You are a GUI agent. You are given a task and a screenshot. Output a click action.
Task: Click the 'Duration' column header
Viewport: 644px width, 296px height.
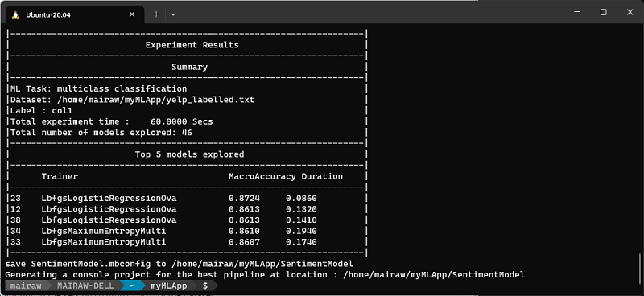322,176
